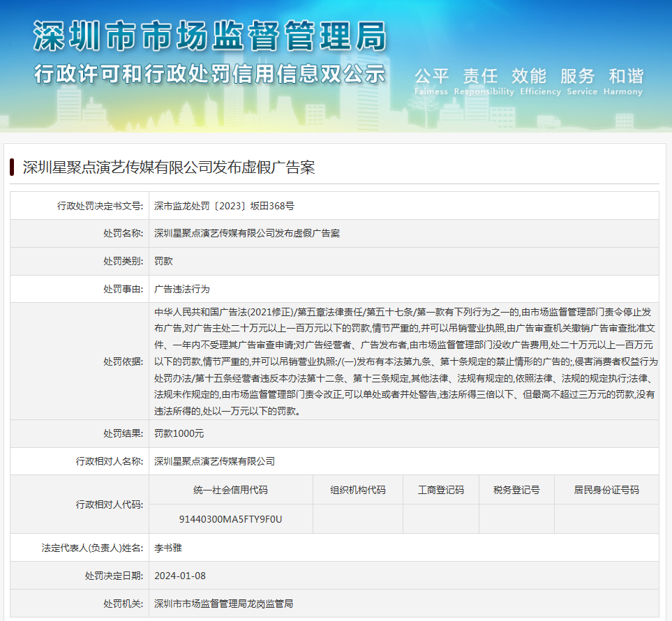Click the decision date 2024-01-08

tap(180, 576)
